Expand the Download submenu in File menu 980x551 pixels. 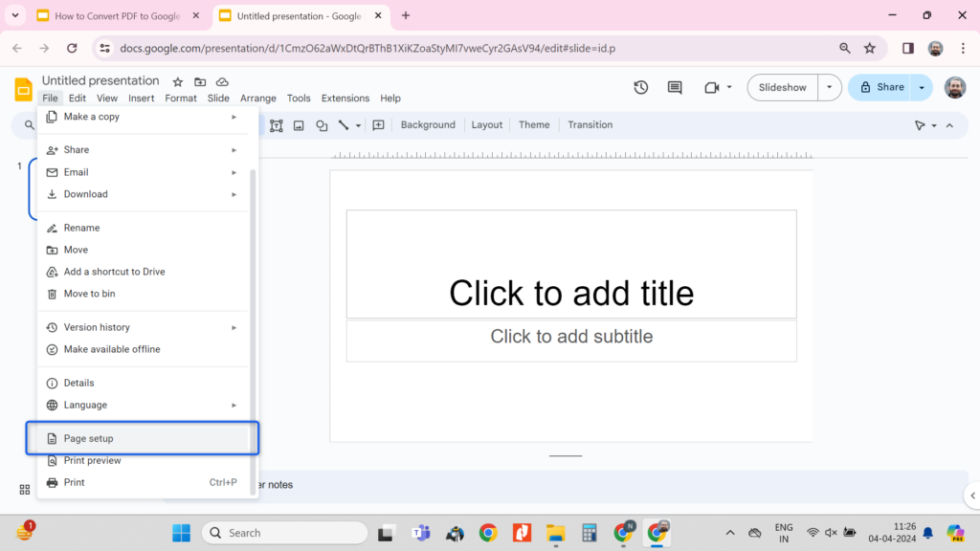(144, 193)
